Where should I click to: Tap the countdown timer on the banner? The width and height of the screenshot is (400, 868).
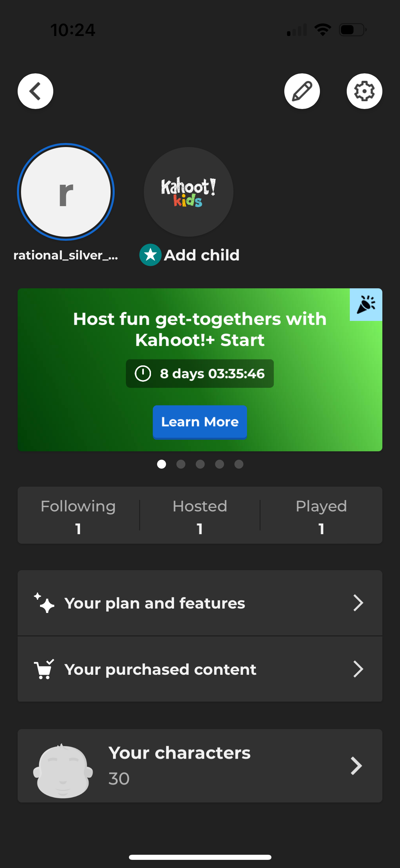(x=199, y=374)
